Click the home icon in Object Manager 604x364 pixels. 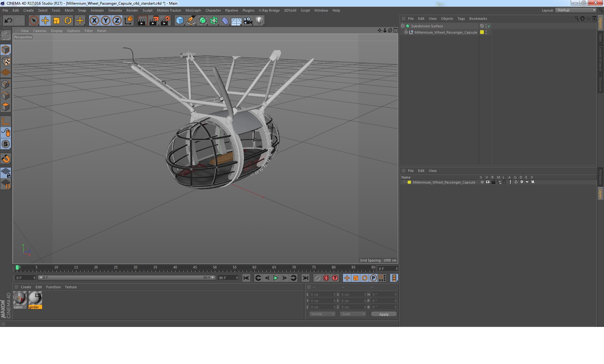coord(582,18)
